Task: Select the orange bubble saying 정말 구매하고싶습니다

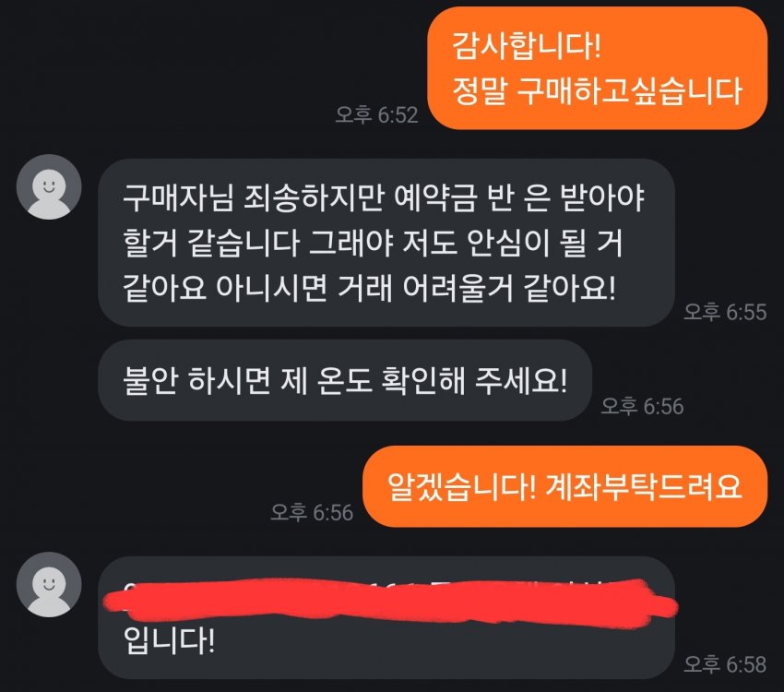Action: (x=597, y=68)
